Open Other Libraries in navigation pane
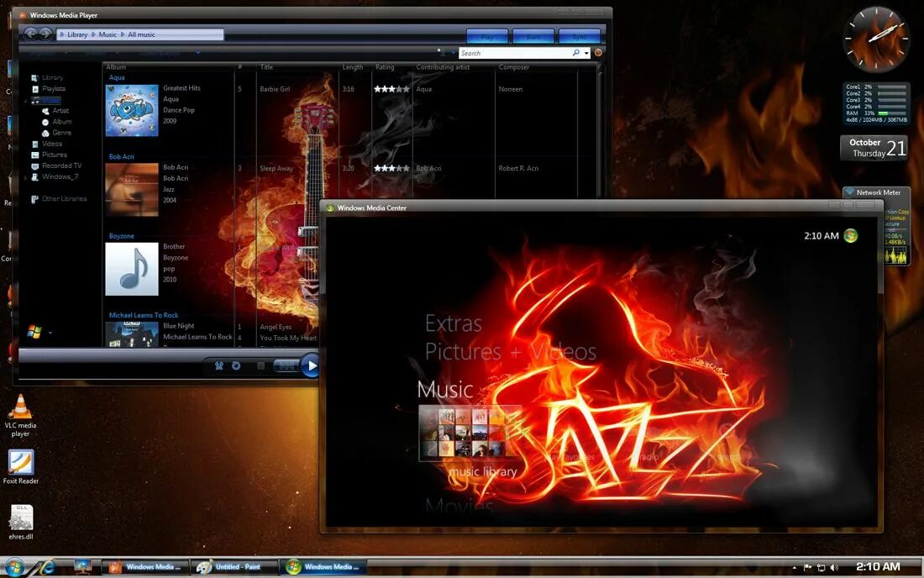This screenshot has width=924, height=578. [x=64, y=198]
